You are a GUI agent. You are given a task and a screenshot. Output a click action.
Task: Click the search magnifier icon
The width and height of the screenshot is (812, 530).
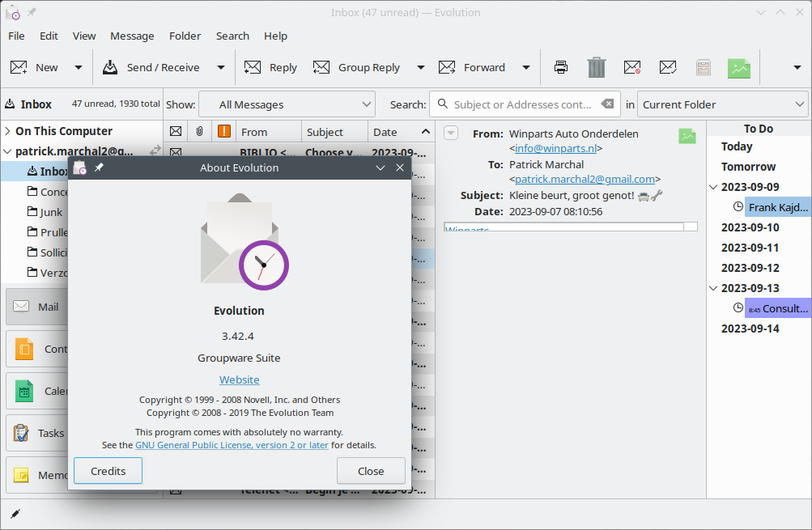pyautogui.click(x=443, y=104)
